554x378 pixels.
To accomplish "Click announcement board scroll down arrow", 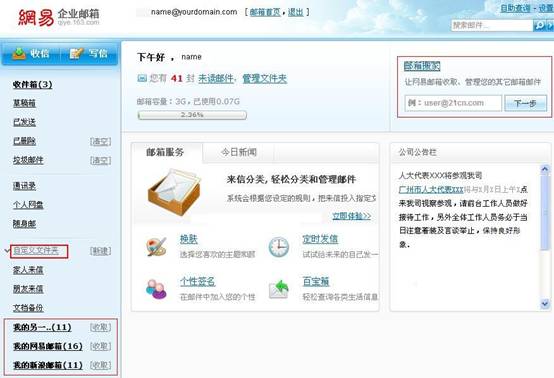I will tap(545, 303).
